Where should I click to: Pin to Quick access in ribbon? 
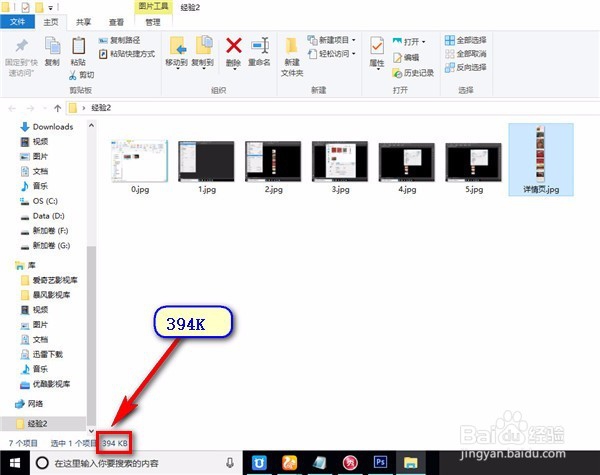pos(21,57)
